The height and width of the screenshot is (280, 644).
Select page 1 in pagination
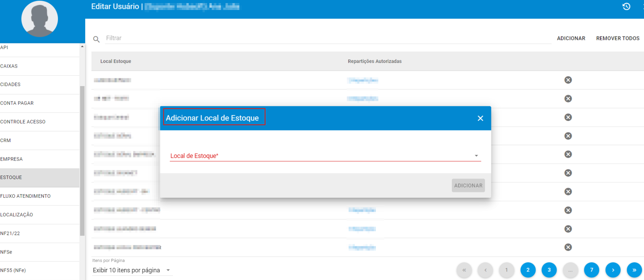coord(506,270)
